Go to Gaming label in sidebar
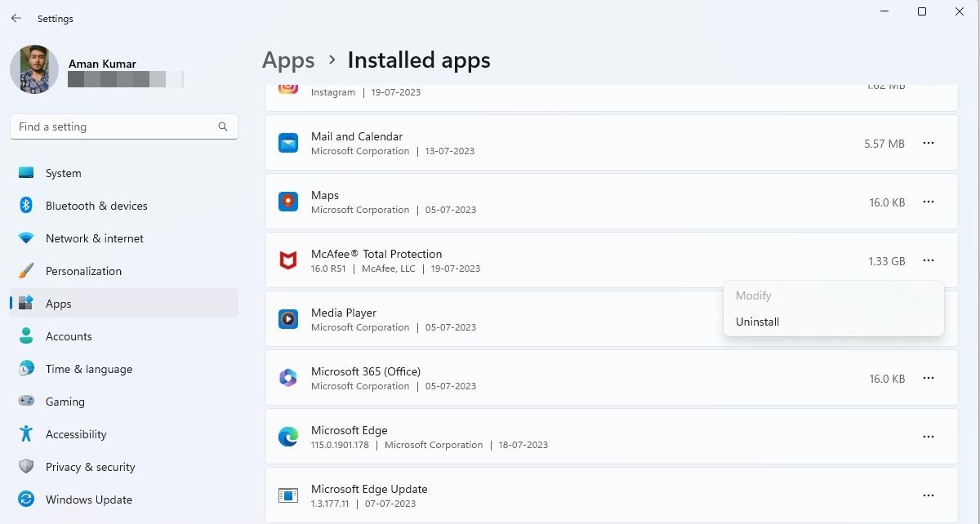980x524 pixels. point(65,402)
